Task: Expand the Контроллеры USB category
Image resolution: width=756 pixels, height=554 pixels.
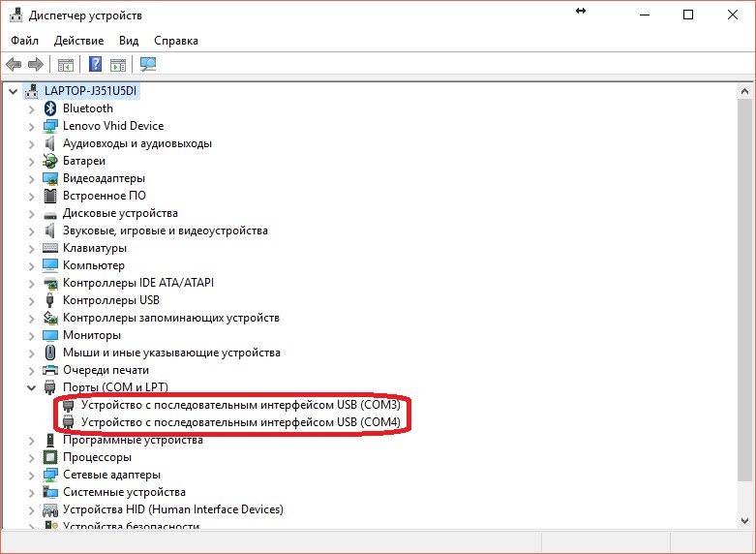Action: tap(31, 300)
